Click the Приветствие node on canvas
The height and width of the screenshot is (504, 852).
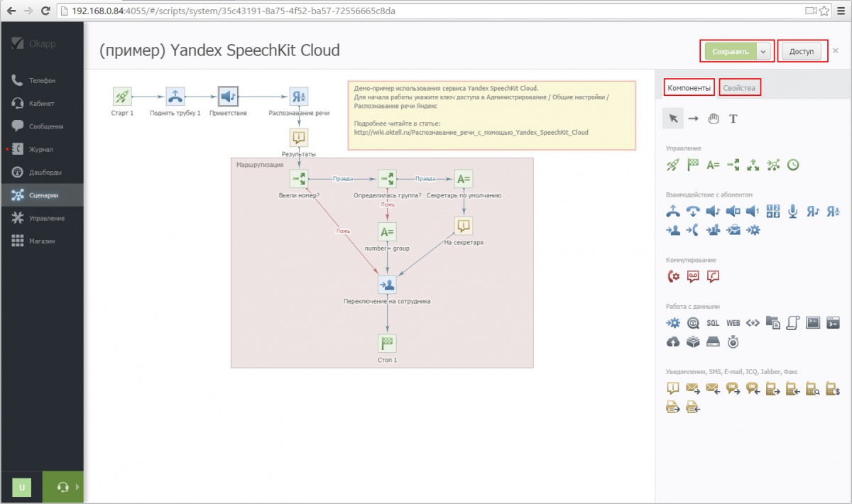(x=228, y=97)
